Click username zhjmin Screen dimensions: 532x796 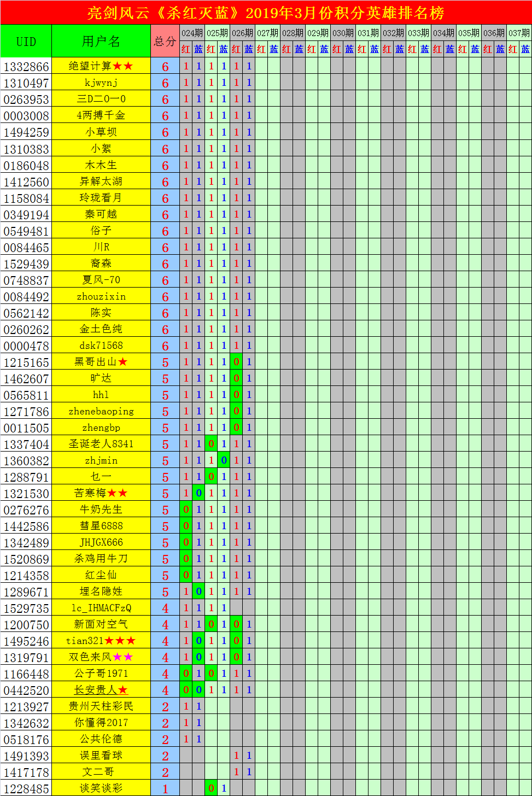(x=101, y=460)
